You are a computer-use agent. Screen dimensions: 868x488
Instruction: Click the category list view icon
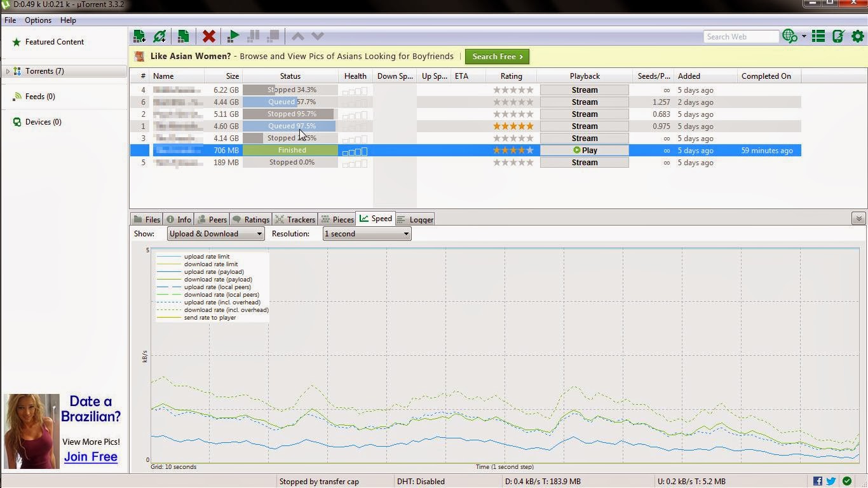[x=818, y=36]
